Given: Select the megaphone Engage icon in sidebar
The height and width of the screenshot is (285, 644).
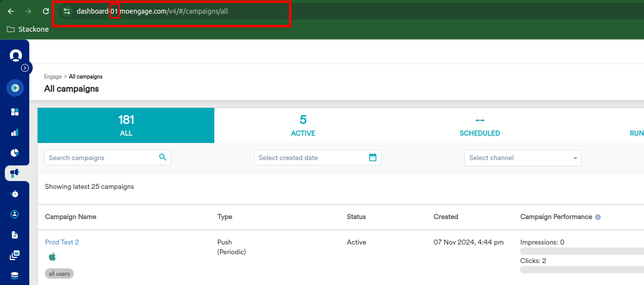Looking at the screenshot, I should (x=15, y=173).
